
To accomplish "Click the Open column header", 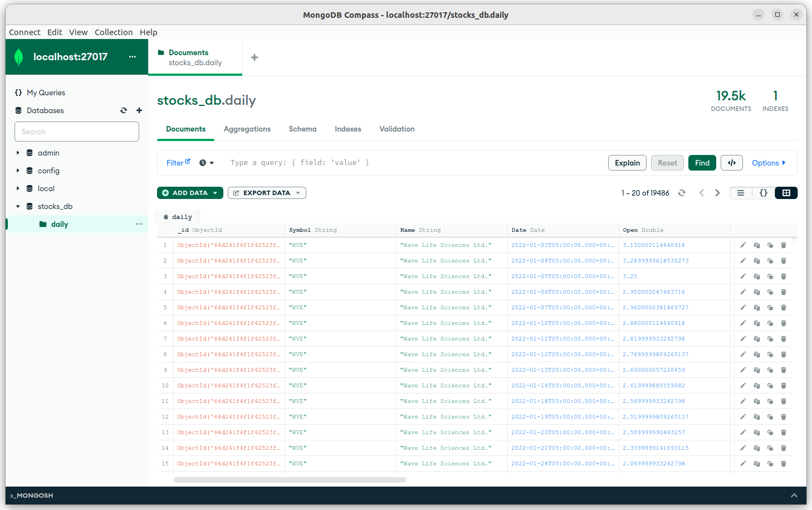I will 675,230.
